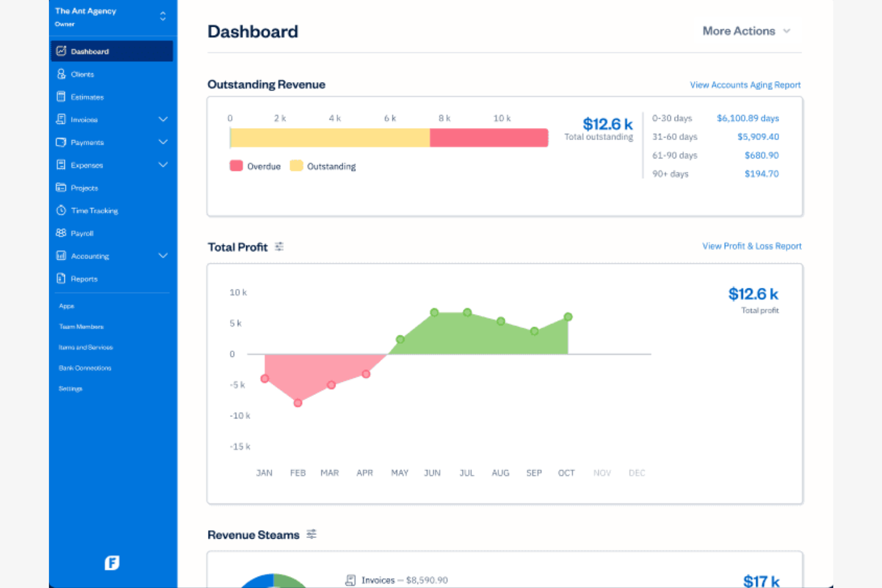
Task: Open the Accounts Aging Report link
Action: click(745, 85)
